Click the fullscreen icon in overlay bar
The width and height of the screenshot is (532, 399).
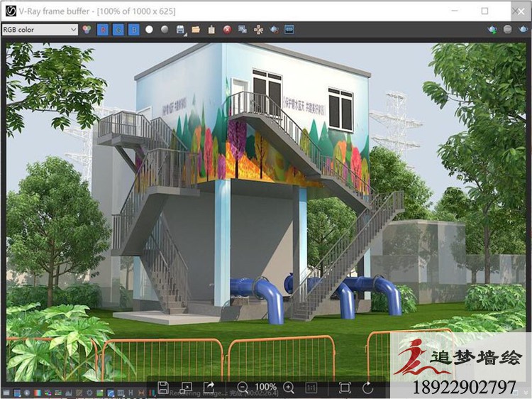coord(345,388)
